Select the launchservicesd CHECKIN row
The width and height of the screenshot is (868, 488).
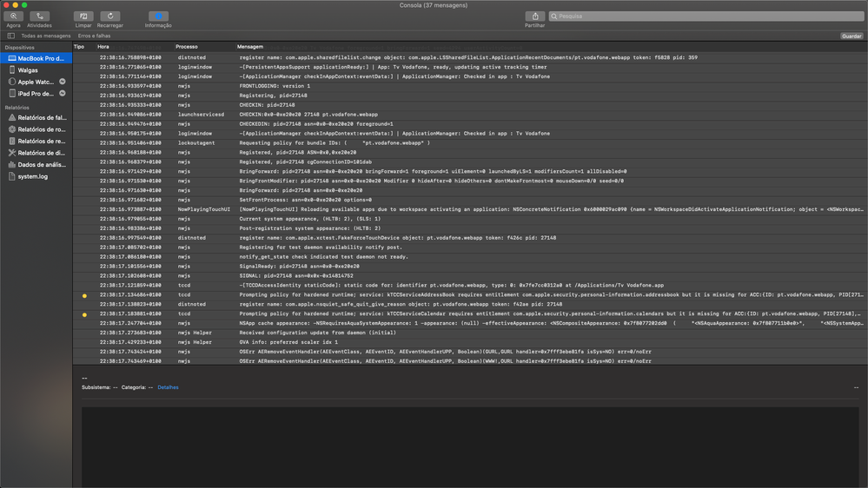coord(470,115)
